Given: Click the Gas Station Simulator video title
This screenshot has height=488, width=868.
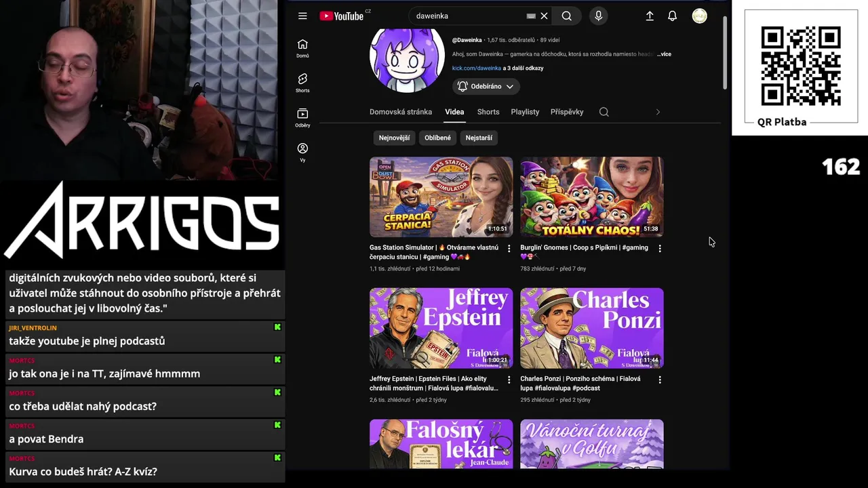Looking at the screenshot, I should (x=434, y=252).
